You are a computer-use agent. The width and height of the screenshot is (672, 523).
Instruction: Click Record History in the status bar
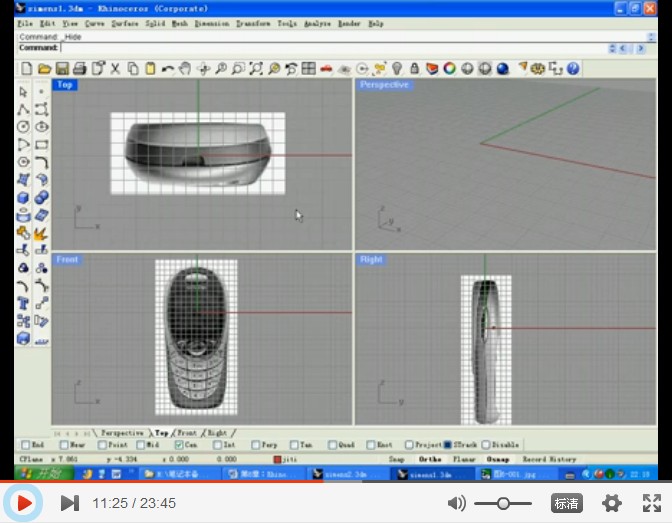click(x=549, y=459)
